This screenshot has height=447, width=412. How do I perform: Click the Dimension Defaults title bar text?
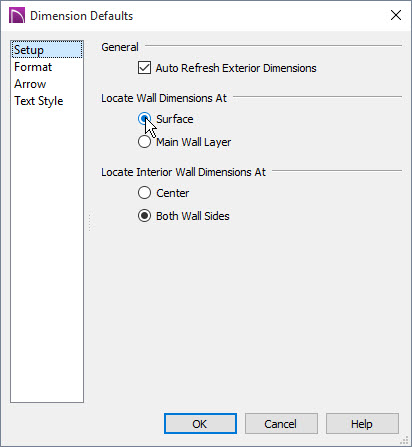[82, 16]
